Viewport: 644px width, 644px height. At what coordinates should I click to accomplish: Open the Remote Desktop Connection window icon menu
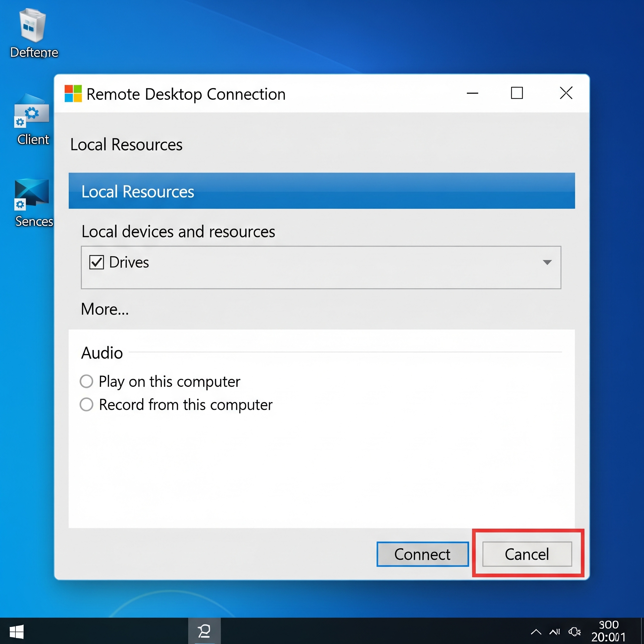pyautogui.click(x=73, y=94)
